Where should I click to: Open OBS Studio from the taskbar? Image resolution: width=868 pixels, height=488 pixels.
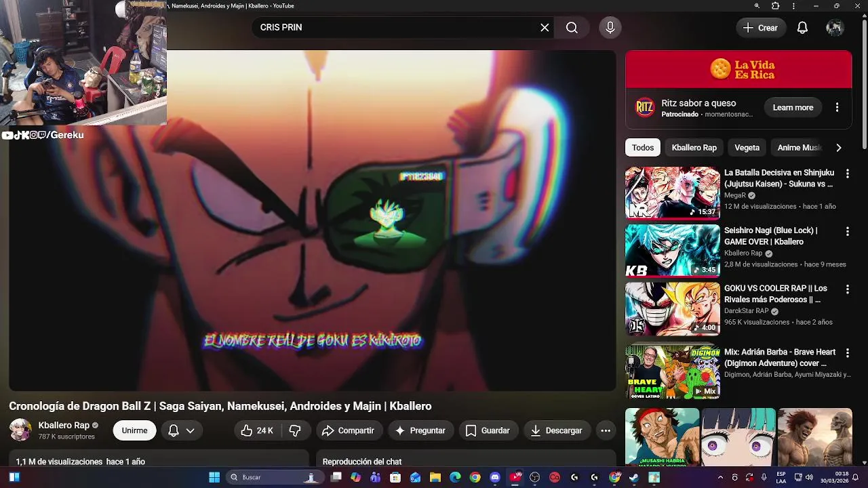[535, 477]
